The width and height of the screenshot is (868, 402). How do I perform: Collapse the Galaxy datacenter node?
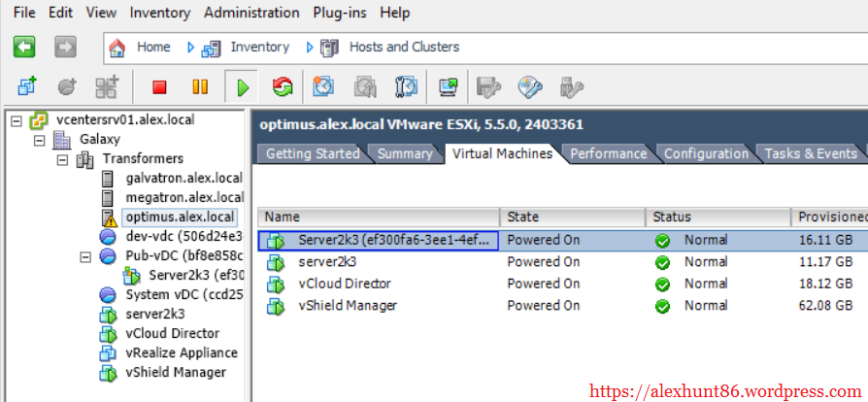[40, 140]
